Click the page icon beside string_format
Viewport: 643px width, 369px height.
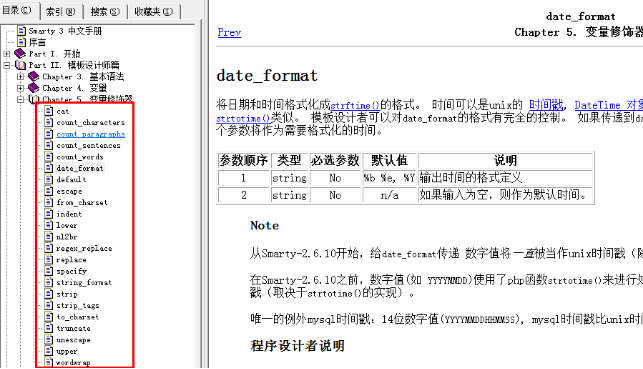tap(49, 282)
